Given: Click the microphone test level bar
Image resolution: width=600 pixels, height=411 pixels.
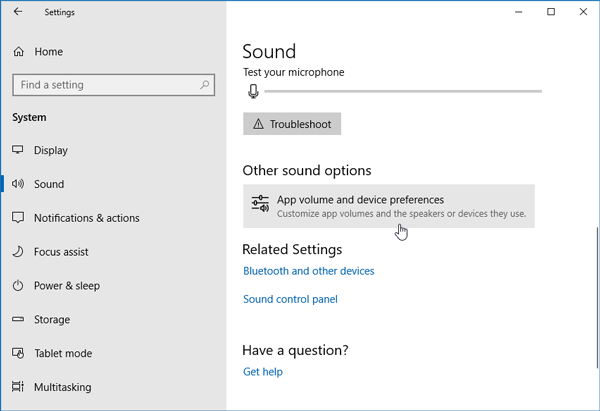Looking at the screenshot, I should pyautogui.click(x=403, y=91).
